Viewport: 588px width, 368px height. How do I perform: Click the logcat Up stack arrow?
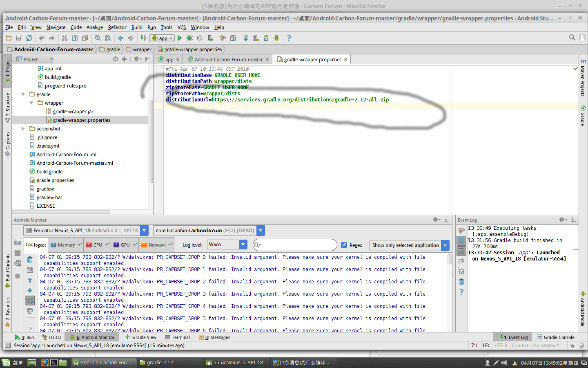tap(30, 280)
